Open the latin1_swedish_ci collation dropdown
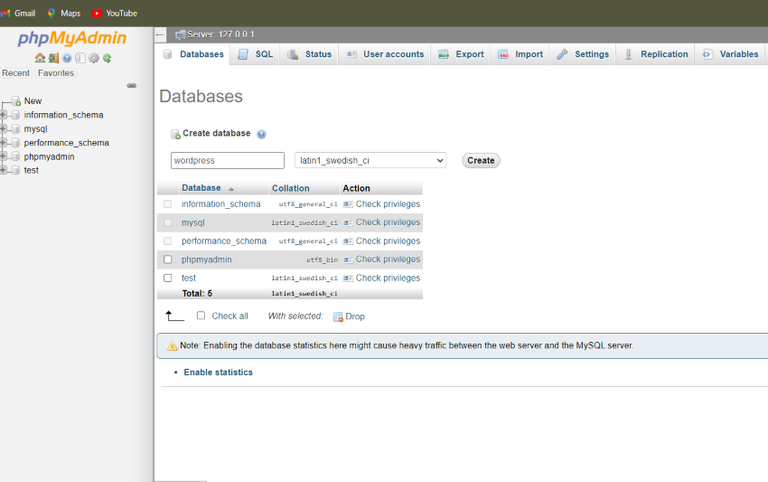768x482 pixels. (370, 161)
